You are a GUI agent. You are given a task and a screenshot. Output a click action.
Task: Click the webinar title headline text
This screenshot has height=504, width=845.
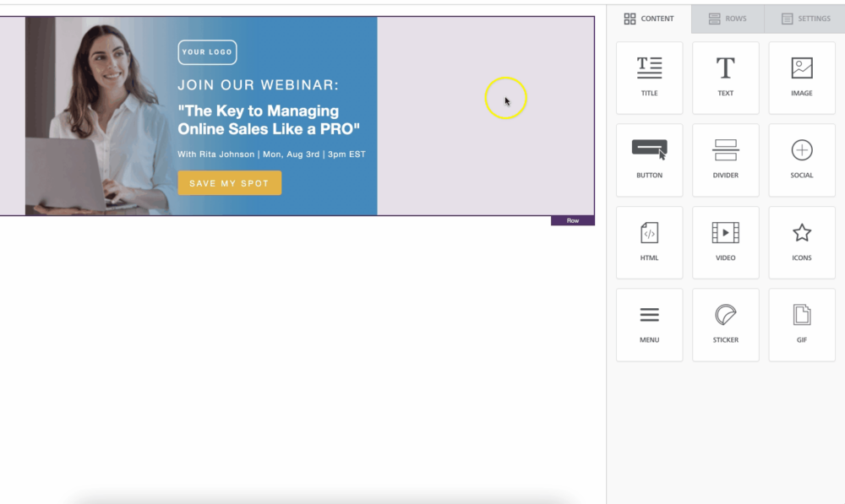pyautogui.click(x=269, y=120)
